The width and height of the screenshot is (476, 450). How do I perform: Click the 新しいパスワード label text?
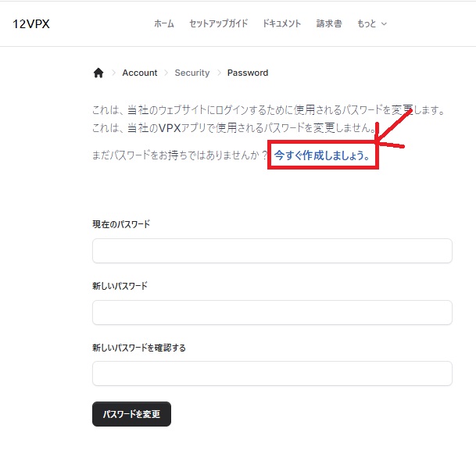click(120, 286)
